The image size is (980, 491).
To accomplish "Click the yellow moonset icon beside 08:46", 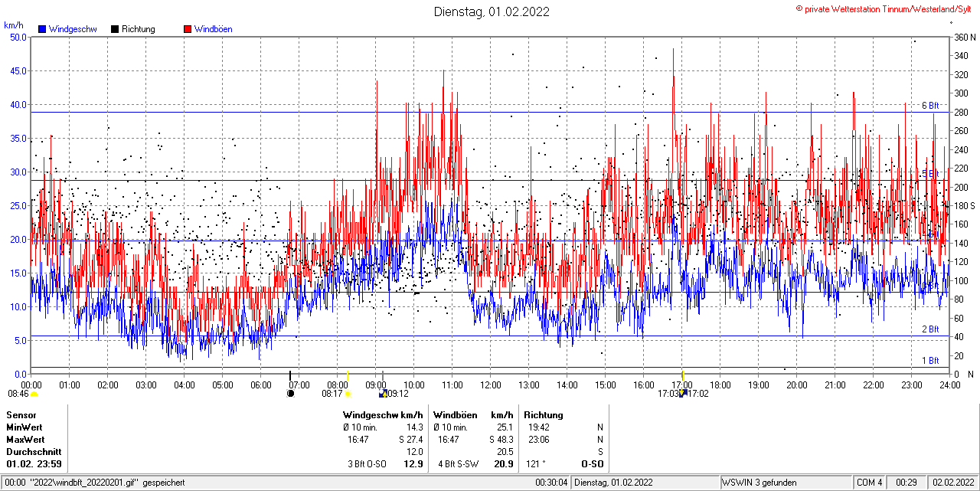I will 34,394.
